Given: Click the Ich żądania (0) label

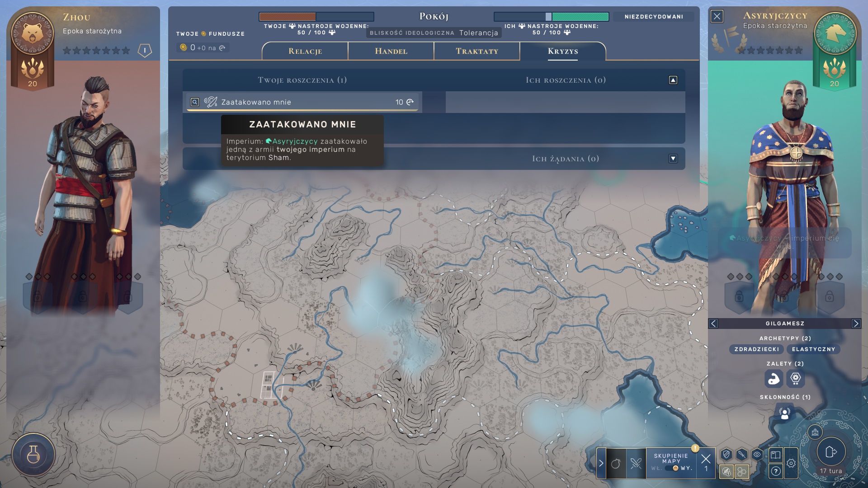Looking at the screenshot, I should (x=566, y=159).
